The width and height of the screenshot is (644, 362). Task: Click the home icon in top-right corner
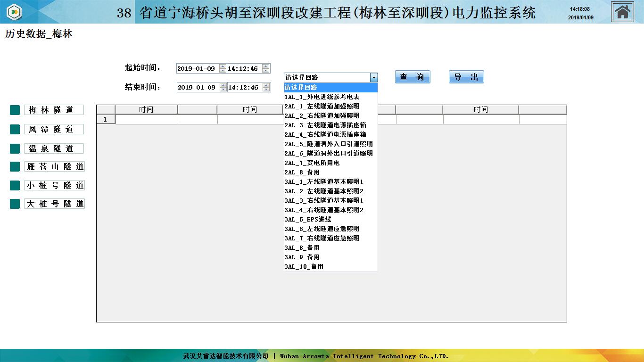click(622, 12)
